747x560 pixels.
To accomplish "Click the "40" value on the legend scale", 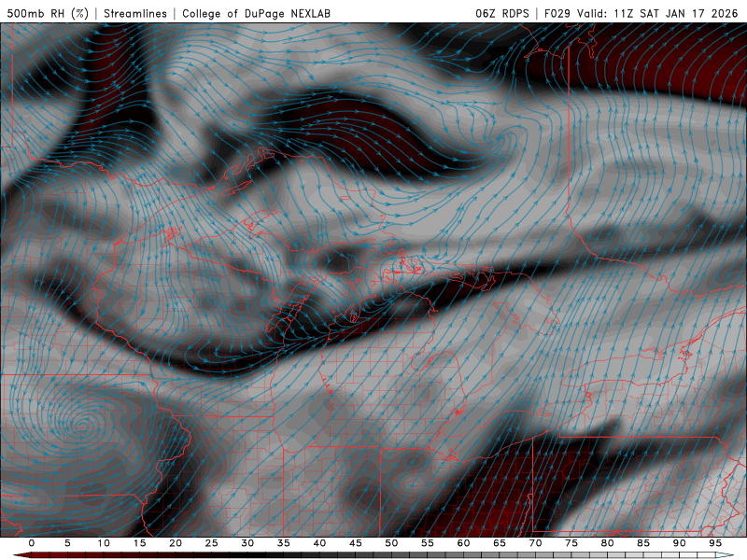I will pyautogui.click(x=319, y=543).
